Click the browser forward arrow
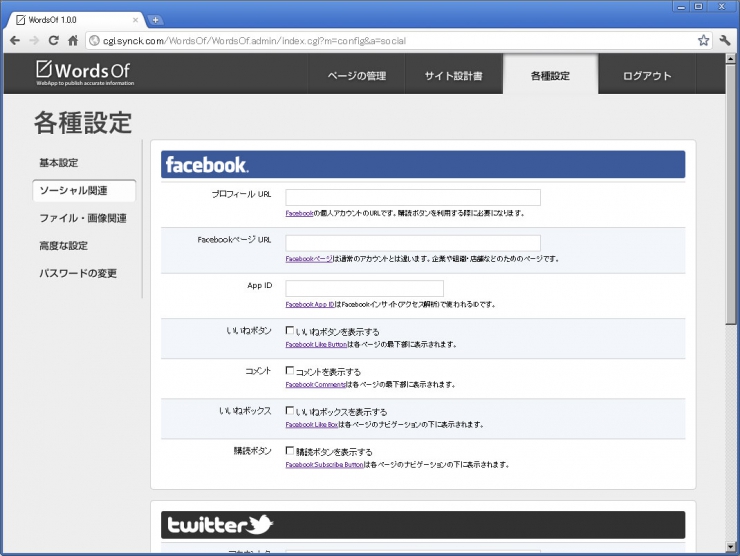Viewport: 740px width, 556px height. click(34, 41)
